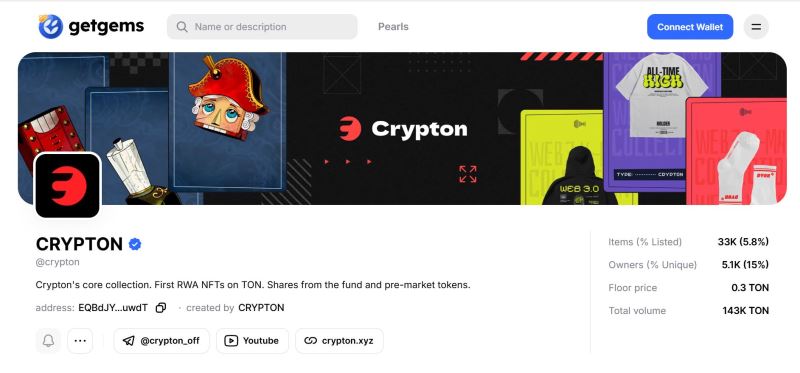This screenshot has width=800, height=373.
Task: Open the Youtube link
Action: click(x=252, y=341)
